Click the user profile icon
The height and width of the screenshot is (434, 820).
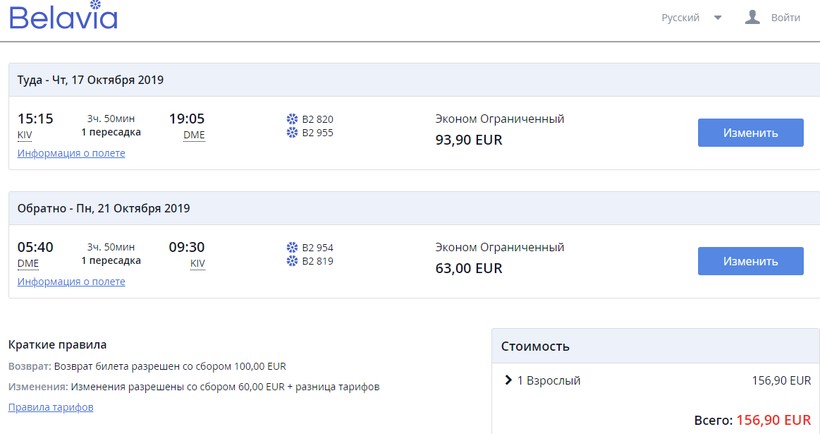click(753, 17)
